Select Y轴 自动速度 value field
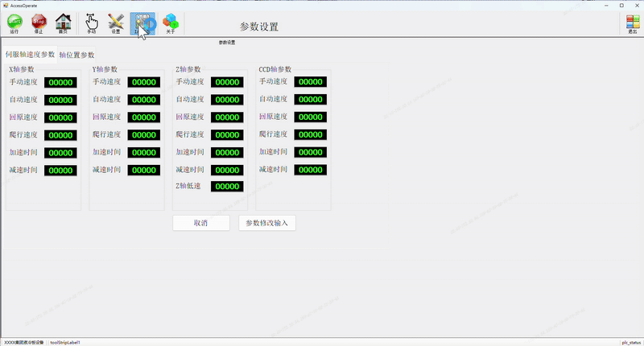 tap(144, 100)
